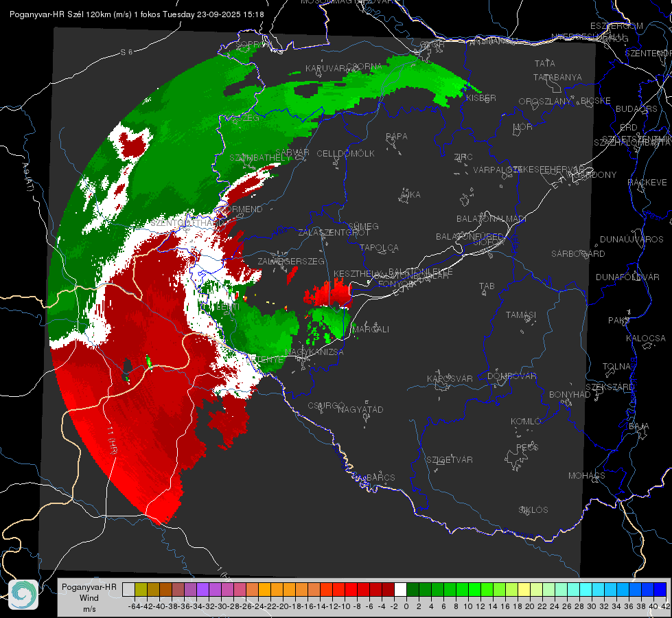Click the TAPOLCA town label
The image size is (672, 618).
click(x=380, y=248)
